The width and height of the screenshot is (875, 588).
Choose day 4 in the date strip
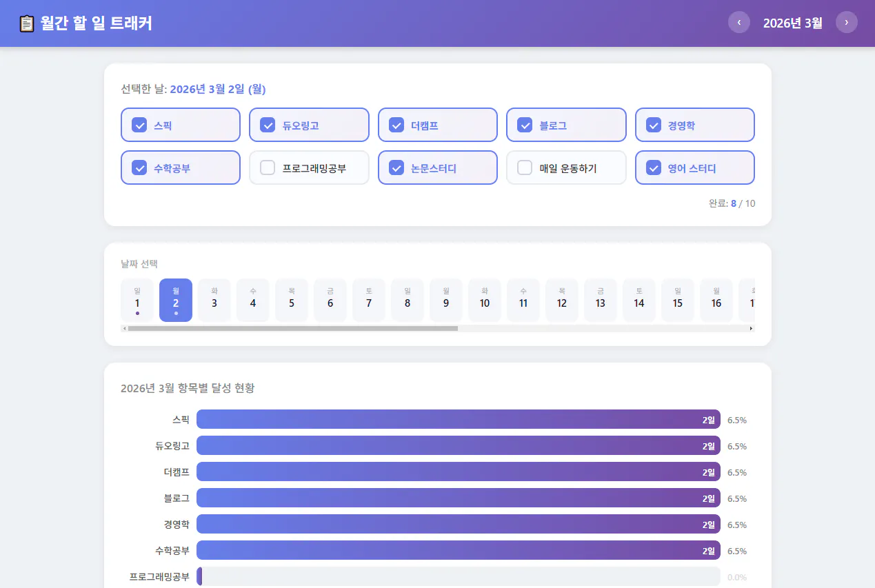click(x=253, y=301)
